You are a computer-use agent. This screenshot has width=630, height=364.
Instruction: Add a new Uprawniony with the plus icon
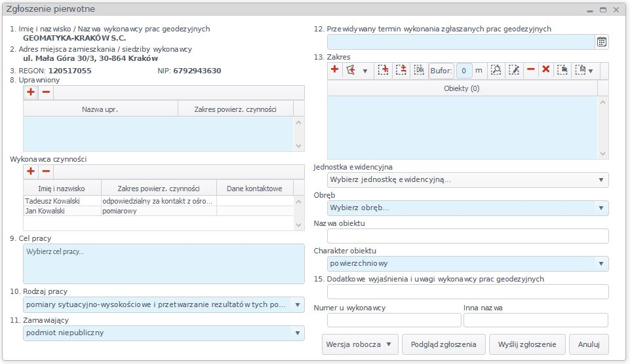tap(31, 92)
